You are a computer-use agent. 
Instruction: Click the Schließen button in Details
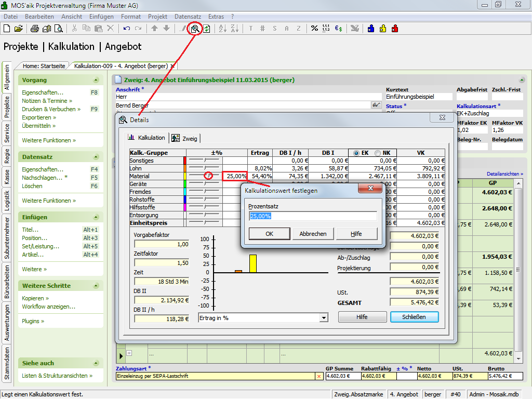(414, 317)
